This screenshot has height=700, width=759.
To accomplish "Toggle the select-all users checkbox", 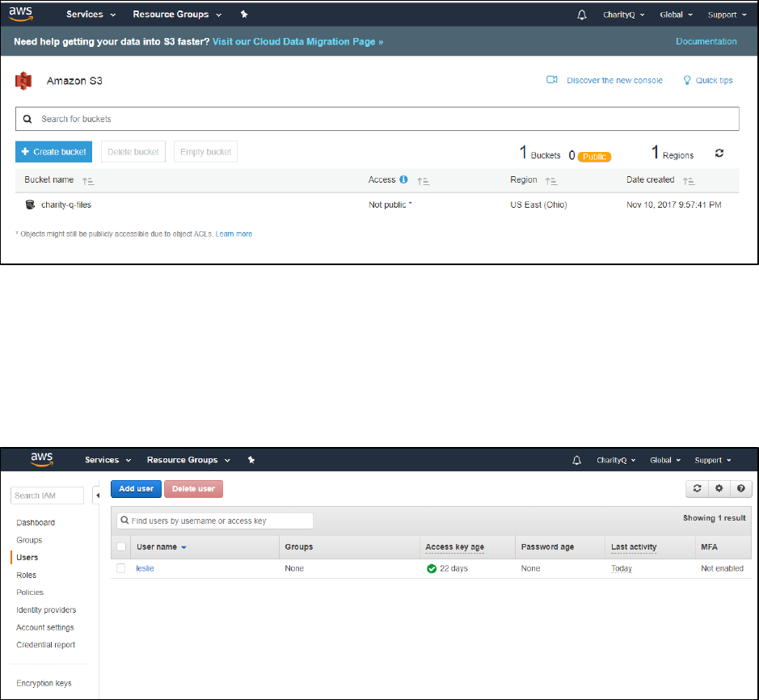I will 121,547.
